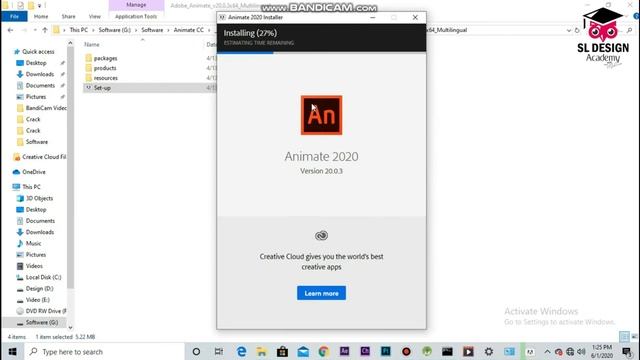The image size is (640, 360).
Task: Refresh the Explorer folder view
Action: coord(577,30)
